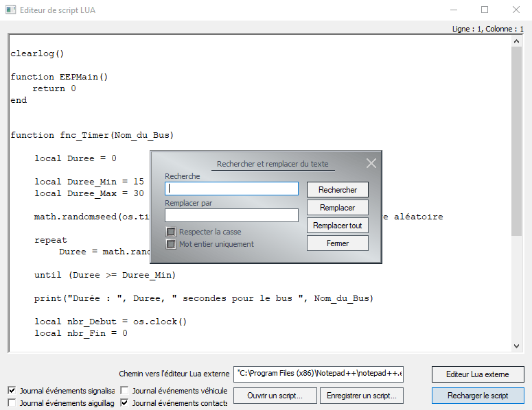Minimize the LUA script editor window
The width and height of the screenshot is (532, 410).
454,10
